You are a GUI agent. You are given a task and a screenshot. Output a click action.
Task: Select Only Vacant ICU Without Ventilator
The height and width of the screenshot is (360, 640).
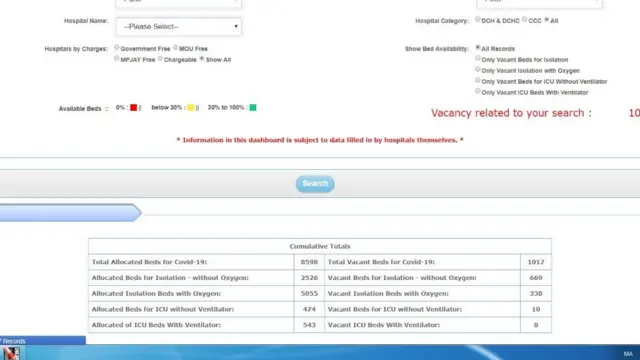(x=478, y=80)
